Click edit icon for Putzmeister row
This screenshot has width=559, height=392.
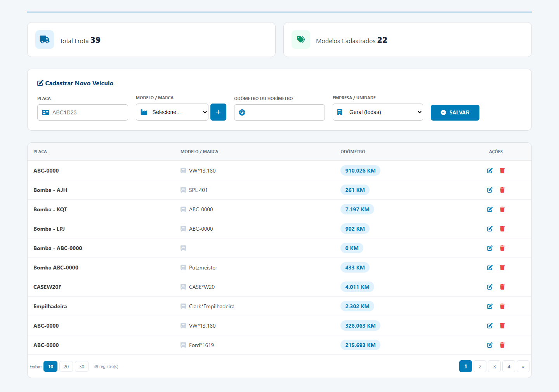[x=490, y=268]
